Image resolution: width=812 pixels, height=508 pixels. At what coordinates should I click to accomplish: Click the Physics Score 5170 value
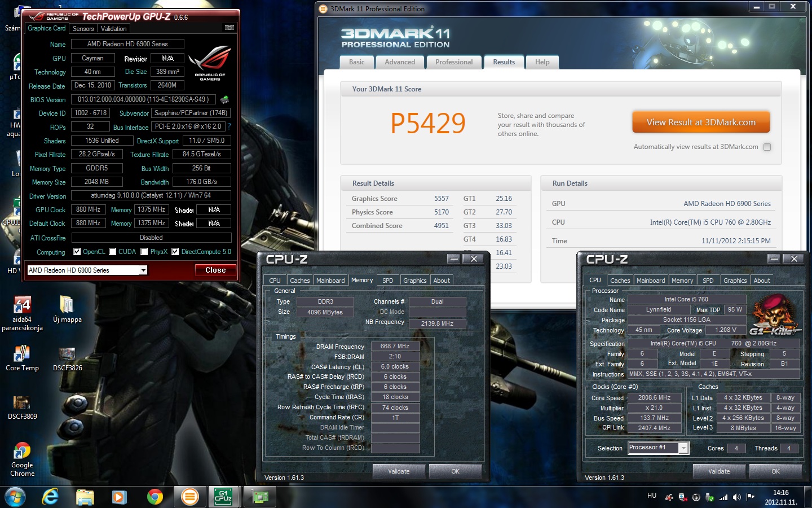[x=442, y=212]
